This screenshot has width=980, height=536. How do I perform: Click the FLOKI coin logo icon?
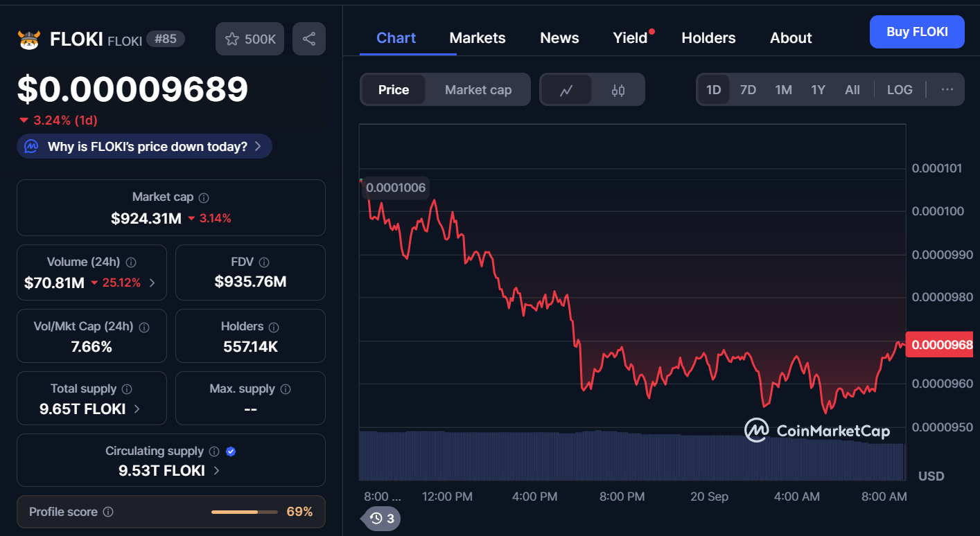29,39
